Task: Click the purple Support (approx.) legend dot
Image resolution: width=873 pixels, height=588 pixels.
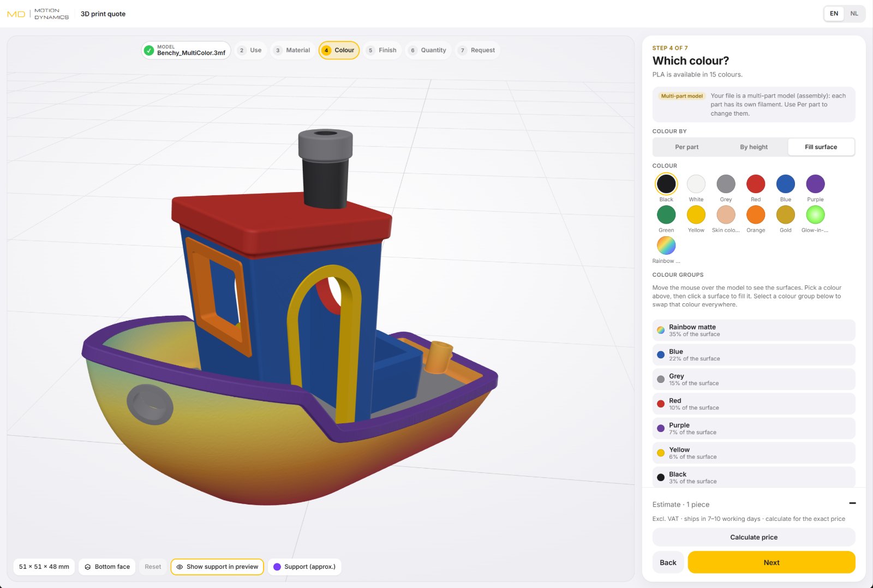Action: click(x=277, y=567)
